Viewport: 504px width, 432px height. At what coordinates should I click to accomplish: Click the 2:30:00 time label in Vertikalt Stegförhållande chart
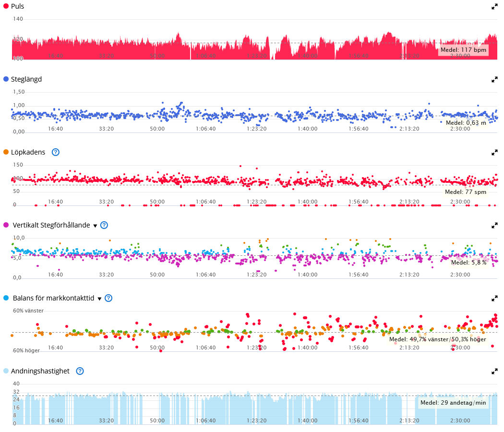click(460, 275)
